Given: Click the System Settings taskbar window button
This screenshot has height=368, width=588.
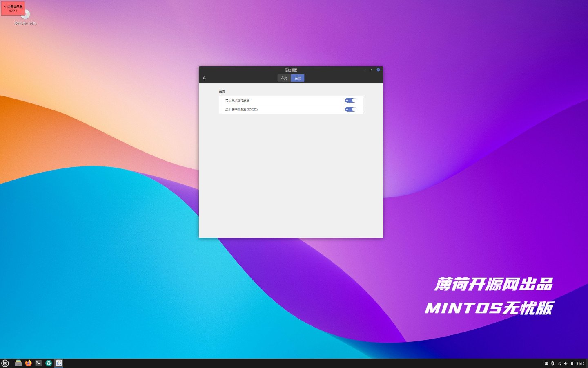Looking at the screenshot, I should tap(59, 363).
